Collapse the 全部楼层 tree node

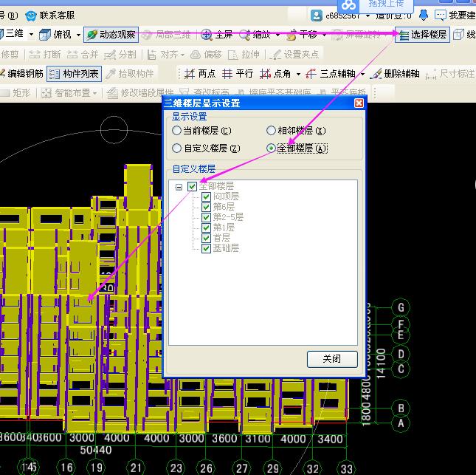click(179, 187)
